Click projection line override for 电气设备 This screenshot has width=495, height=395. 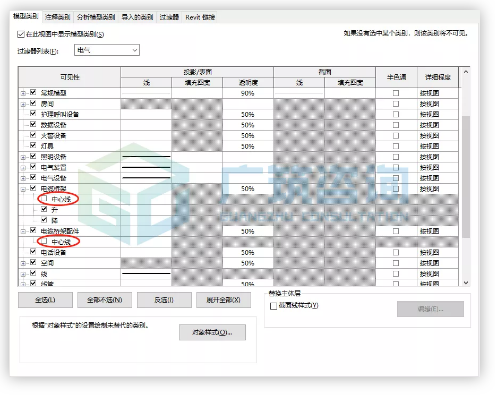coord(146,178)
